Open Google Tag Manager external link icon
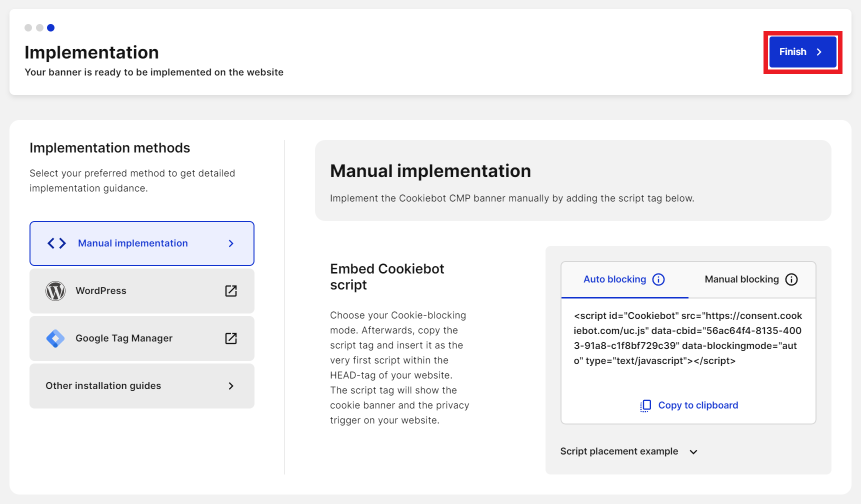 (x=231, y=338)
